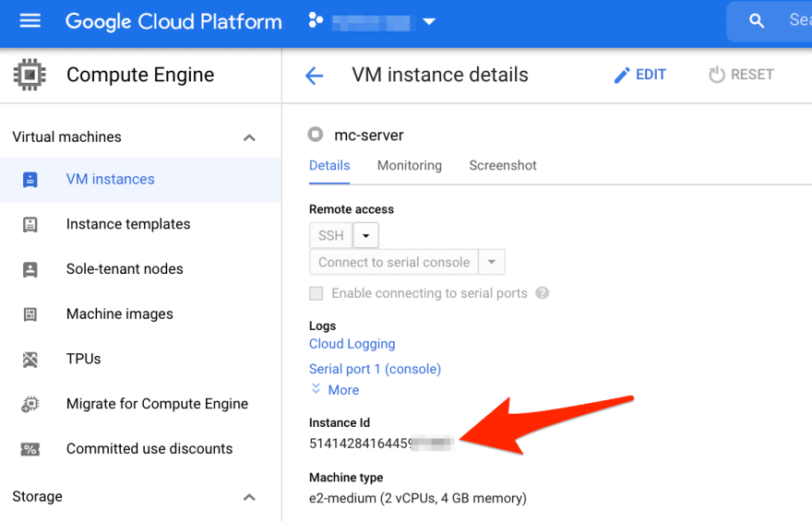The image size is (812, 521).
Task: Click the RESET power icon
Action: coord(717,75)
